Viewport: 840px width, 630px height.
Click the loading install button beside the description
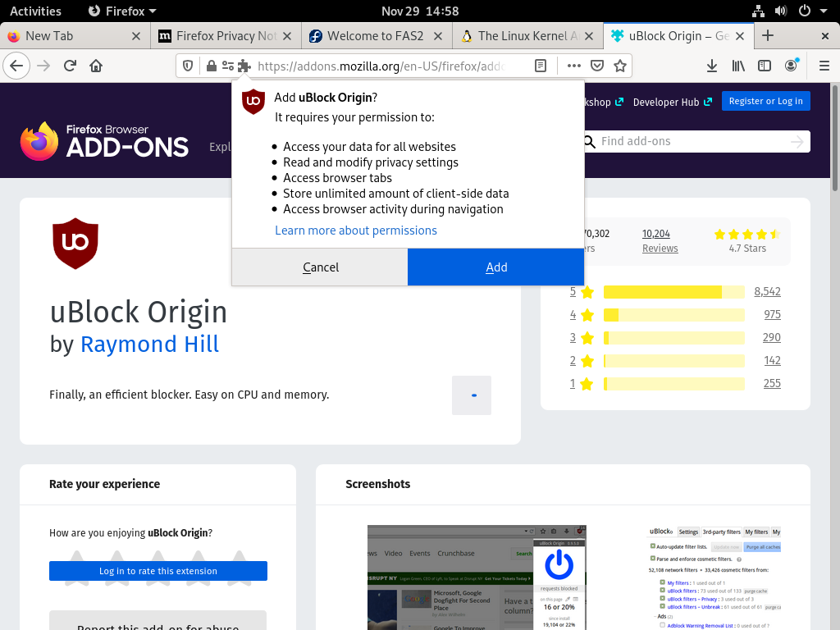472,395
